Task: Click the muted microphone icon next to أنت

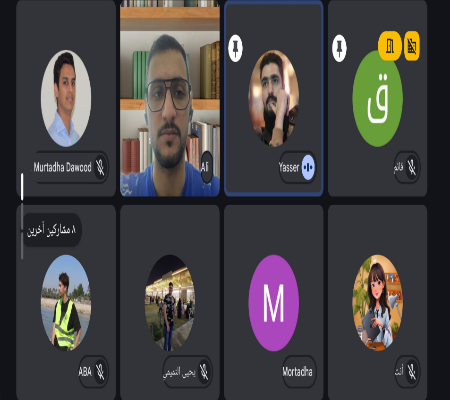Action: pyautogui.click(x=412, y=371)
